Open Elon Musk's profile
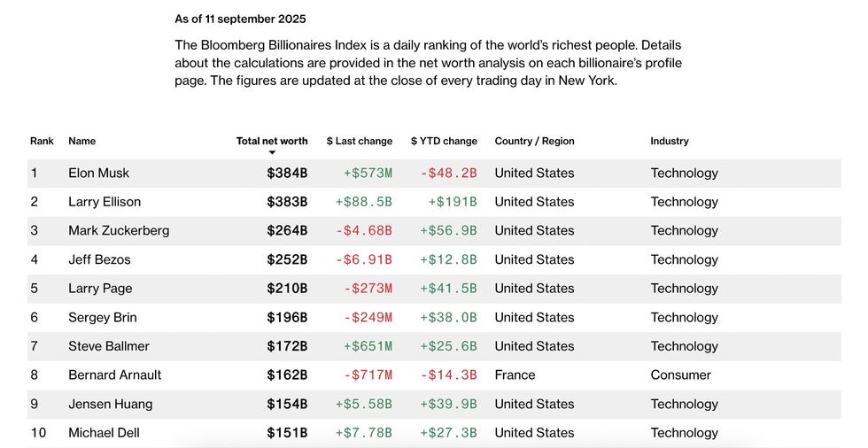Image resolution: width=868 pixels, height=448 pixels. [98, 173]
